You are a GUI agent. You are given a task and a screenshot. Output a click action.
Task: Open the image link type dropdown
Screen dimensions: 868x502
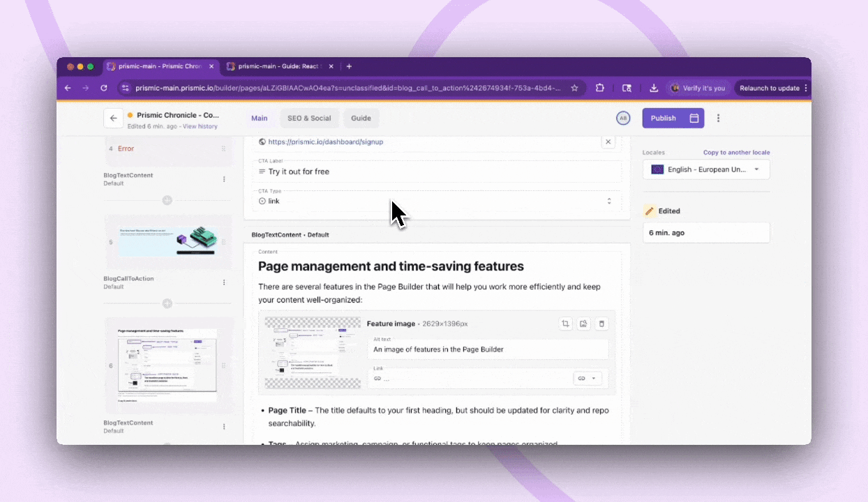pos(588,378)
